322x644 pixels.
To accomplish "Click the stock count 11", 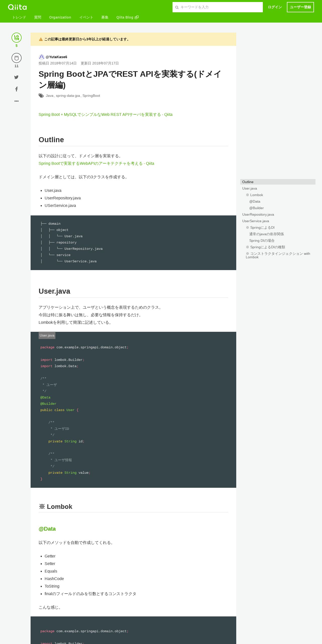I will pyautogui.click(x=17, y=66).
